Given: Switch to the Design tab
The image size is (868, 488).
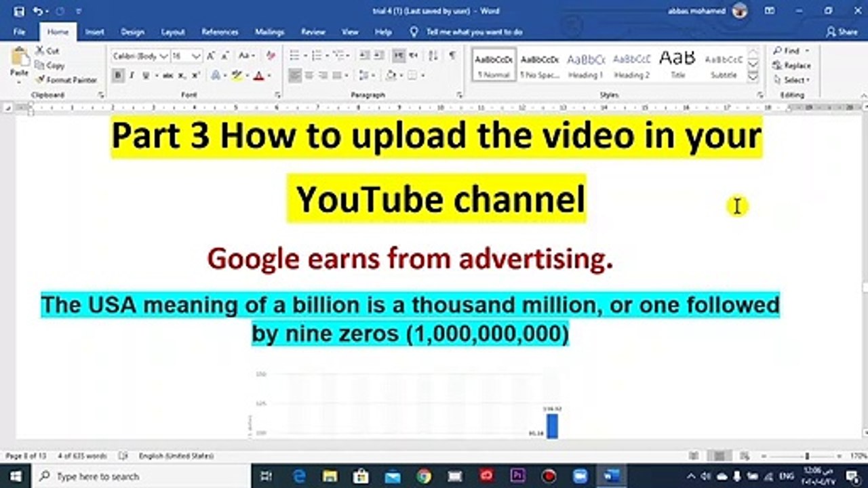Looking at the screenshot, I should (x=132, y=32).
